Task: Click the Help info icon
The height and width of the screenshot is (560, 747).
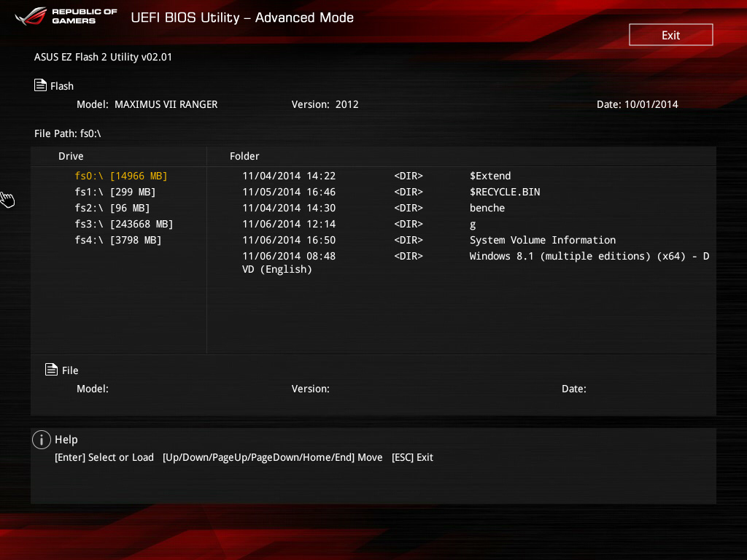Action: [x=42, y=440]
